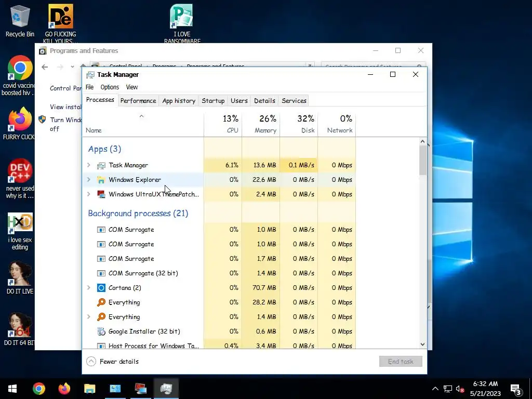Select the Processes tab
532x399 pixels.
(100, 100)
